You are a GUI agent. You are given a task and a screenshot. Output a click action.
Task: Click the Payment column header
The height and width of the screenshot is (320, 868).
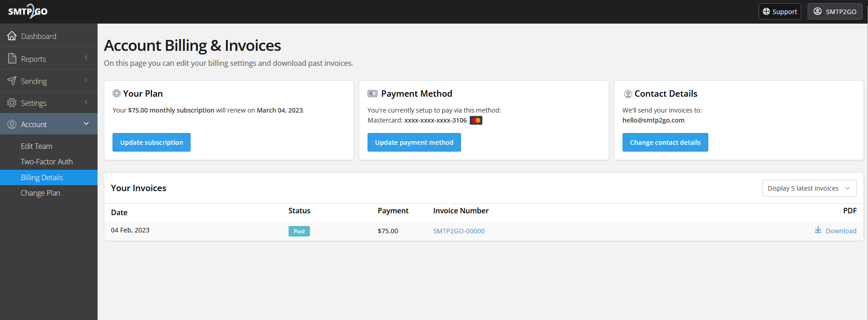393,211
